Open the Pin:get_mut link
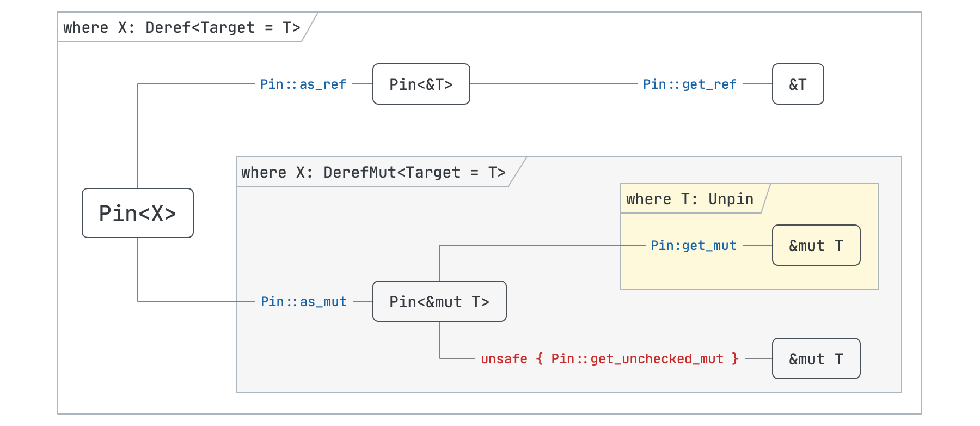 tap(694, 246)
